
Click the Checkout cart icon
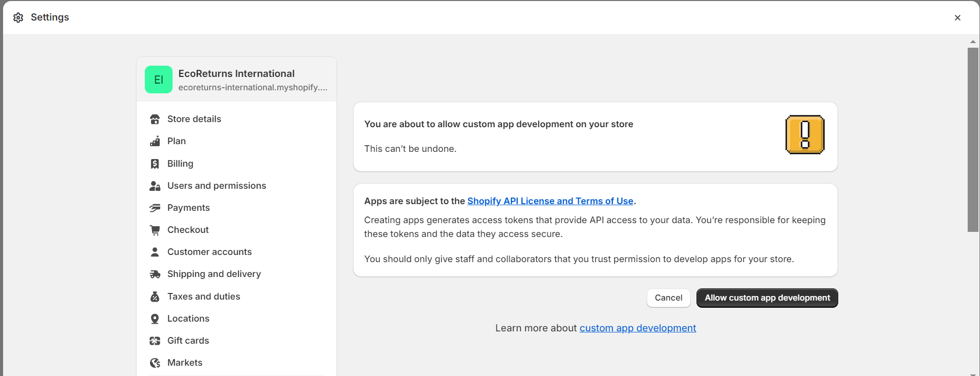(x=155, y=230)
